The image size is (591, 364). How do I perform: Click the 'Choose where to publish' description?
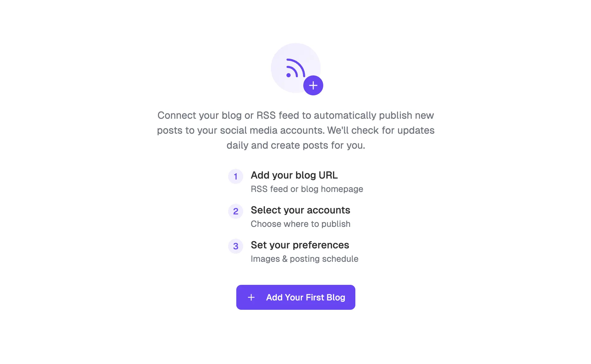(x=300, y=224)
